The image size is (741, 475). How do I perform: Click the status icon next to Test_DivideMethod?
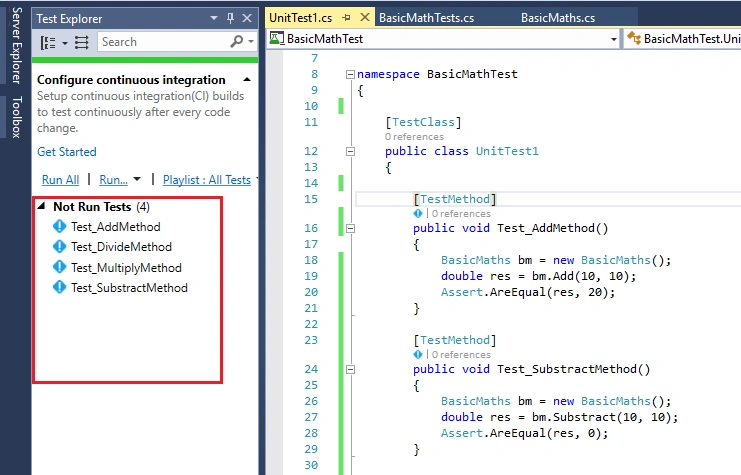[x=60, y=247]
